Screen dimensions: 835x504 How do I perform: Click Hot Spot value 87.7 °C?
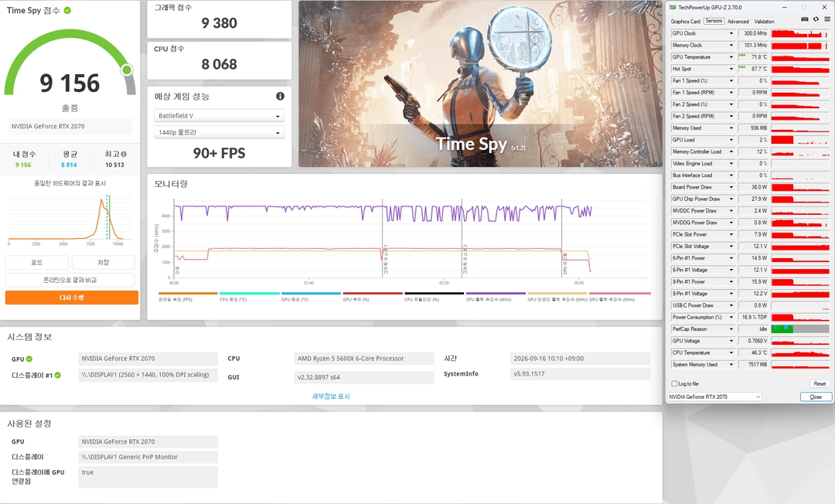759,69
